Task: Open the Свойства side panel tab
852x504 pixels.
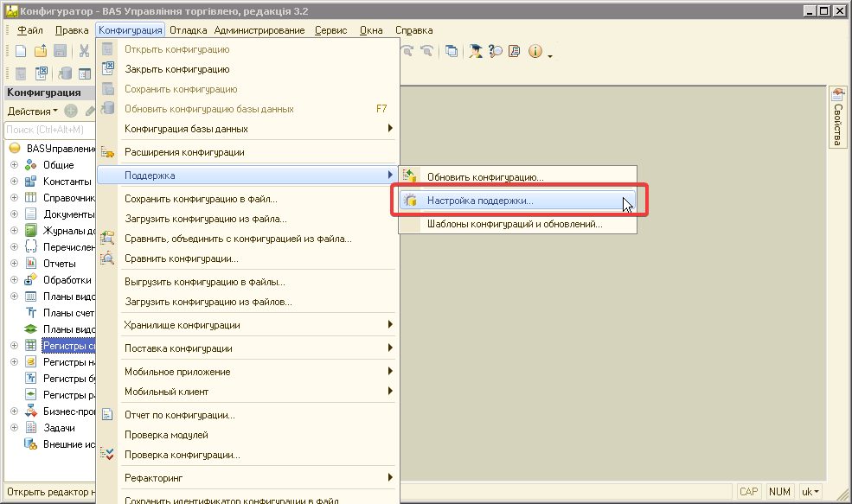Action: pyautogui.click(x=837, y=118)
